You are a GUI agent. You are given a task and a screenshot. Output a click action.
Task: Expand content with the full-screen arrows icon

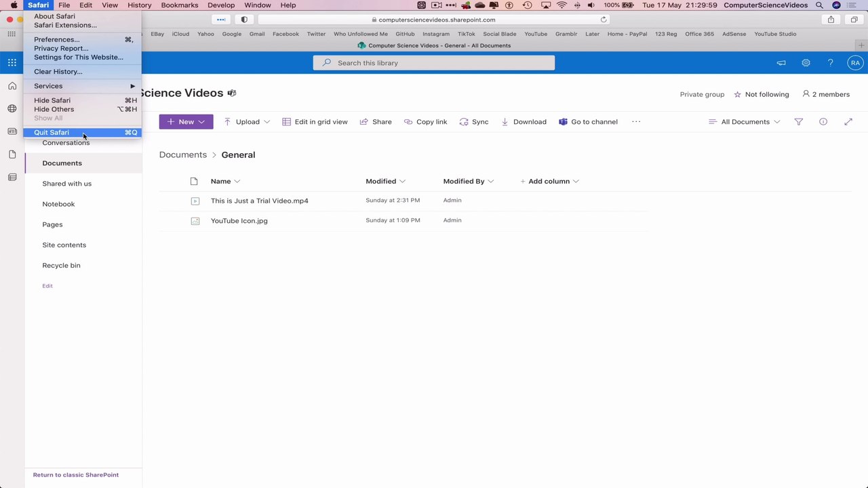point(848,122)
